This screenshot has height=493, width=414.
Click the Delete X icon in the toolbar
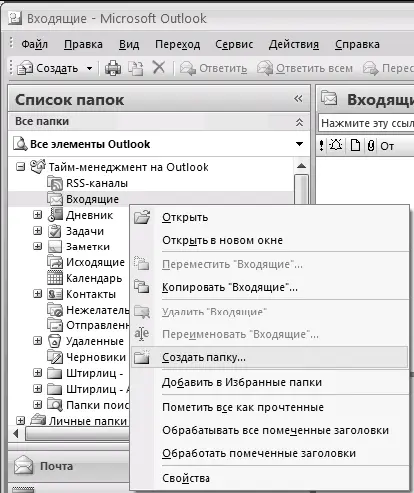(159, 68)
